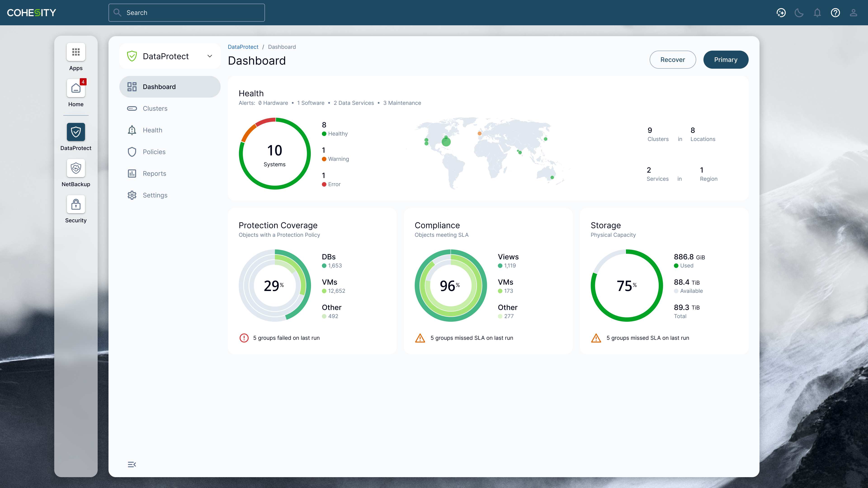Click the Primary button
The width and height of the screenshot is (868, 488).
(726, 60)
